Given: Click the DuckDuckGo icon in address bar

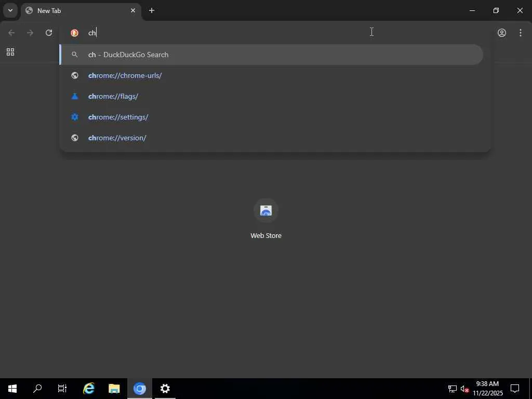Looking at the screenshot, I should pos(75,33).
